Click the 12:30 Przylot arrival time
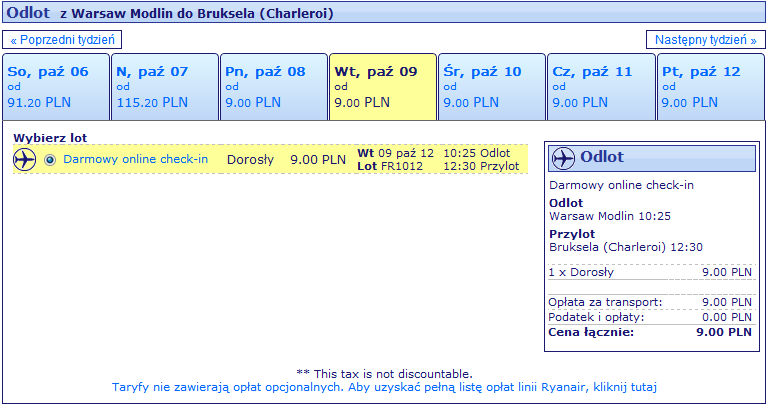 pyautogui.click(x=481, y=166)
